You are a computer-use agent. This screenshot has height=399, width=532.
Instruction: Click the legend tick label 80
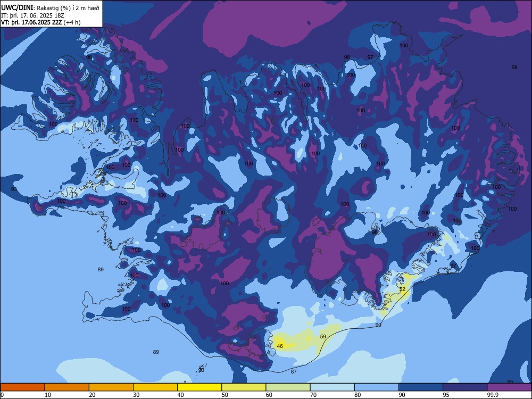click(x=358, y=395)
